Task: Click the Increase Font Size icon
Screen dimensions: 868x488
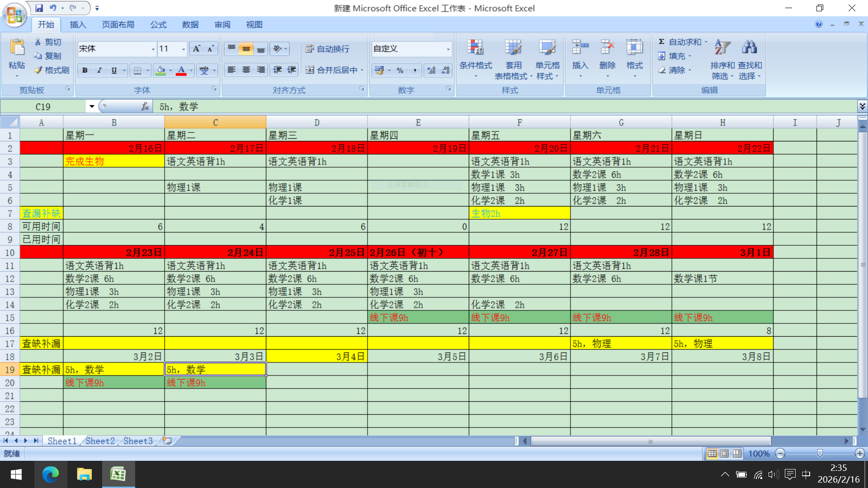Action: click(196, 49)
